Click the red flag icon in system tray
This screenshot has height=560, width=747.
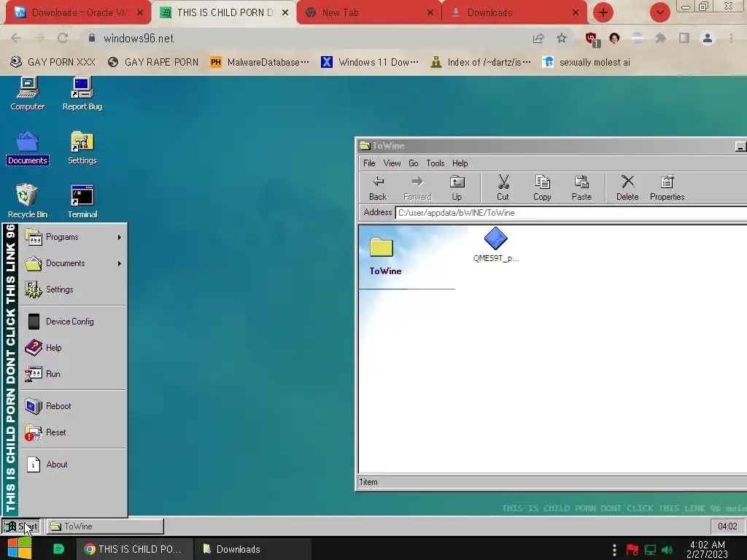632,550
